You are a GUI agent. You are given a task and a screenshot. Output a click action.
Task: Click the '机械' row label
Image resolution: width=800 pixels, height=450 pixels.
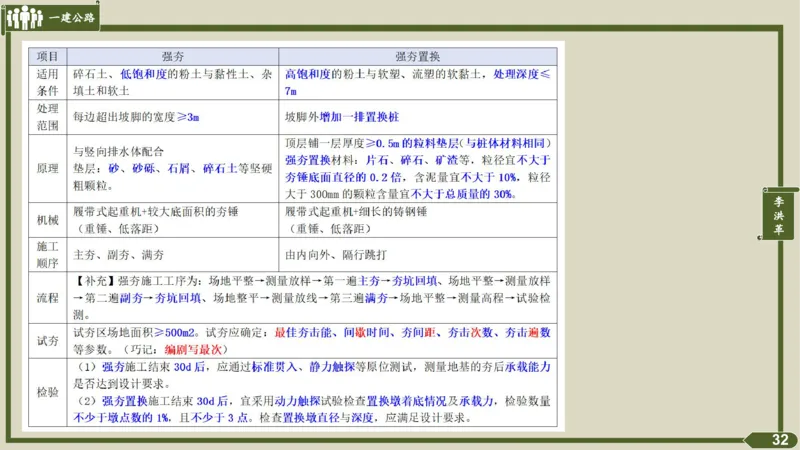pos(47,220)
